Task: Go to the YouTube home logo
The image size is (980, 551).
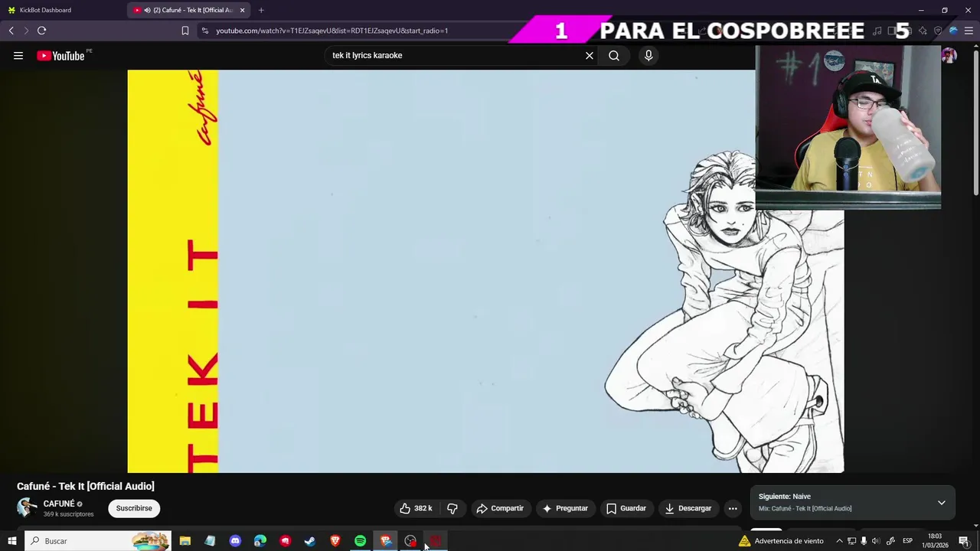Action: point(60,55)
